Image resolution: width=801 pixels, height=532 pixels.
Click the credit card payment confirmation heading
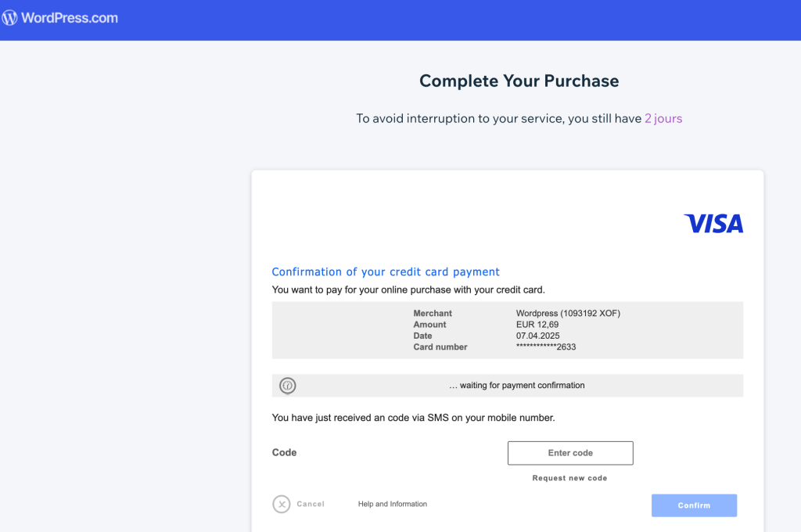(386, 272)
